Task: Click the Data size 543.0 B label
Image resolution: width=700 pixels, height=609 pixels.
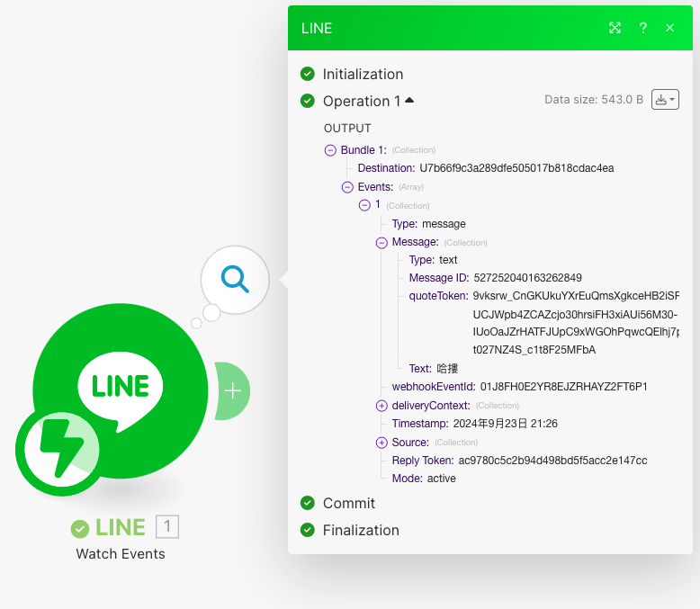Action: click(594, 100)
